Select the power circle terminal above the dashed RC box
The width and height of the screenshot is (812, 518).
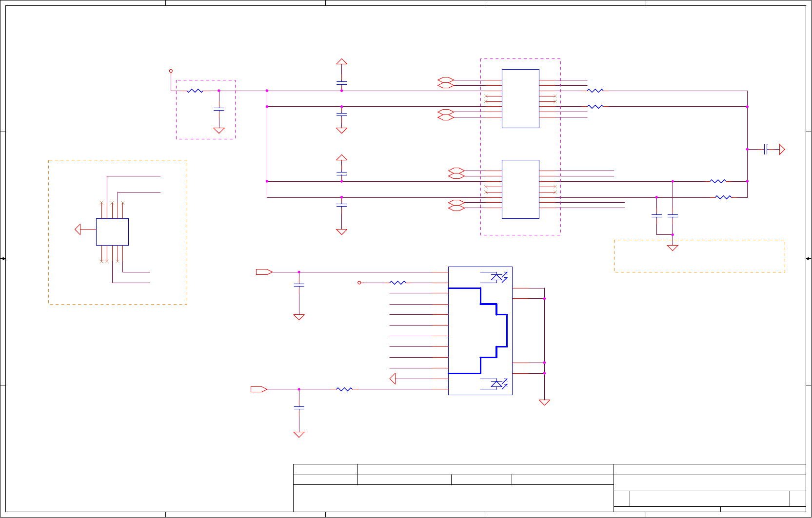171,71
